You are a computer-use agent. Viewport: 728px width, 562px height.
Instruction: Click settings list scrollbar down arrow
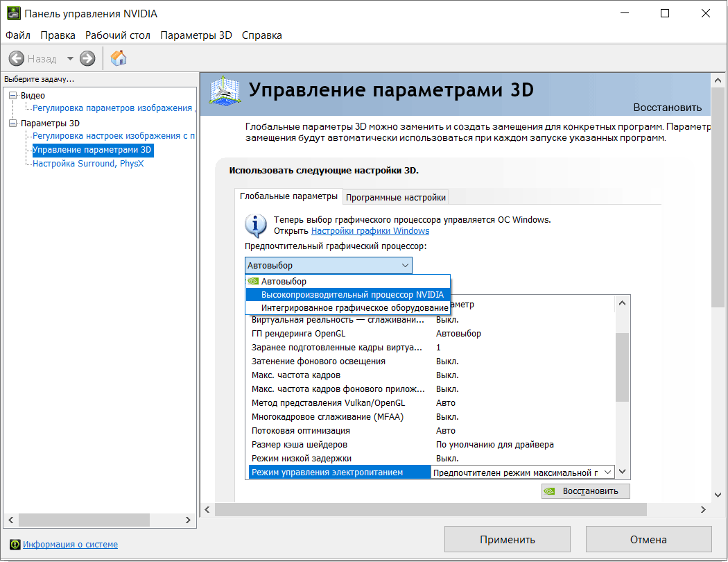point(622,471)
